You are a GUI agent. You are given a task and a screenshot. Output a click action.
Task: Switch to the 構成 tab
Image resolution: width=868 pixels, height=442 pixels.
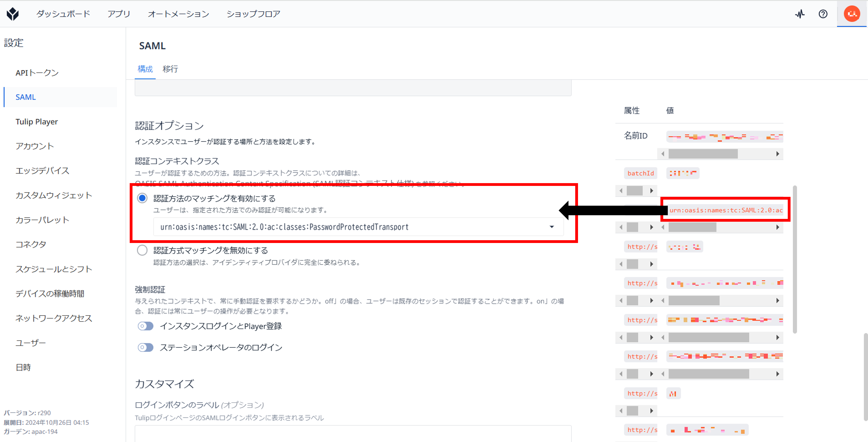[145, 69]
